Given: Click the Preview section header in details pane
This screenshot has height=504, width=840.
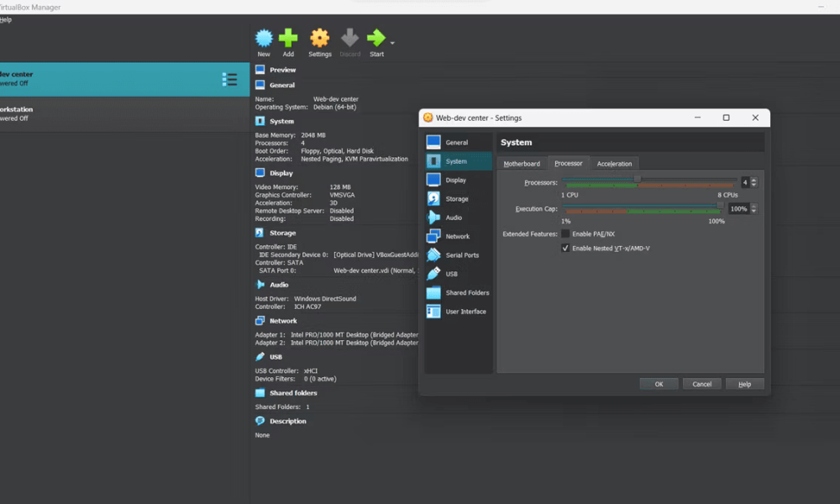Looking at the screenshot, I should coord(282,70).
